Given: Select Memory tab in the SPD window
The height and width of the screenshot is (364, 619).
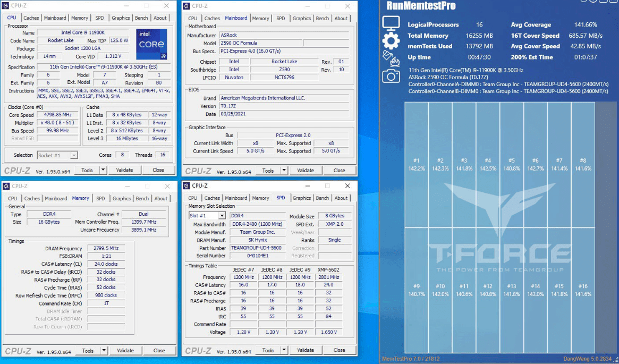Looking at the screenshot, I should (x=260, y=198).
